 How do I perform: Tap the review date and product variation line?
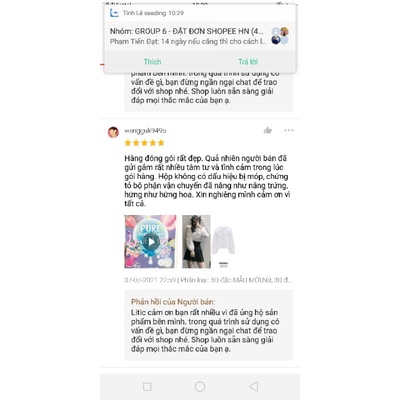[208, 280]
